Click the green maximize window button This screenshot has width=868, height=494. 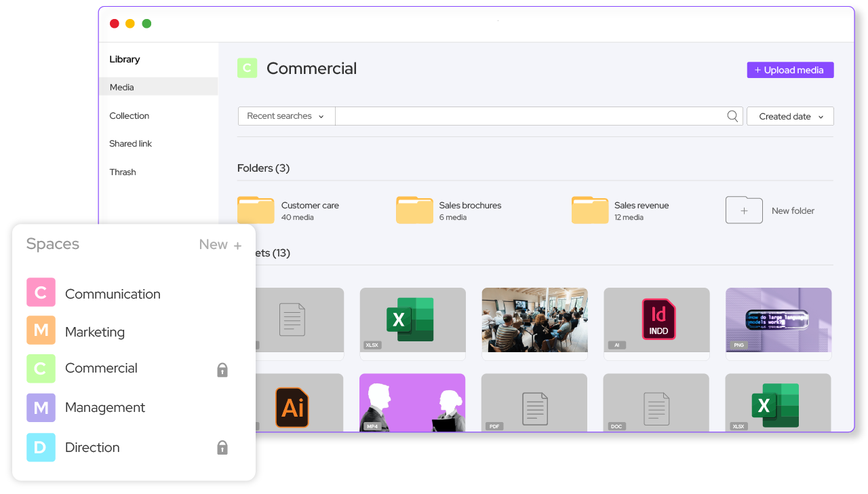click(146, 24)
